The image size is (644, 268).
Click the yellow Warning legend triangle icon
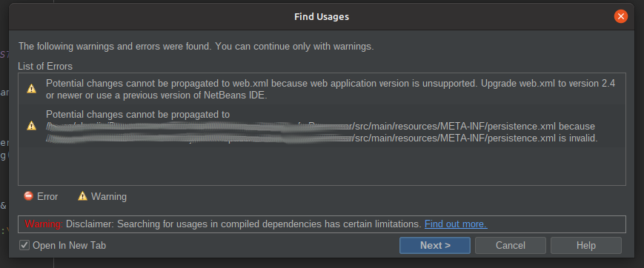pyautogui.click(x=82, y=196)
